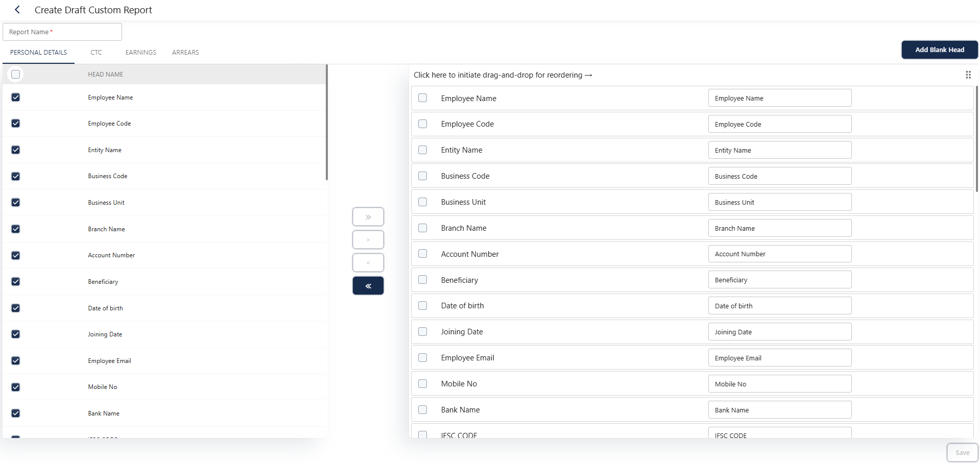Switch to the CTC tab

(x=96, y=53)
